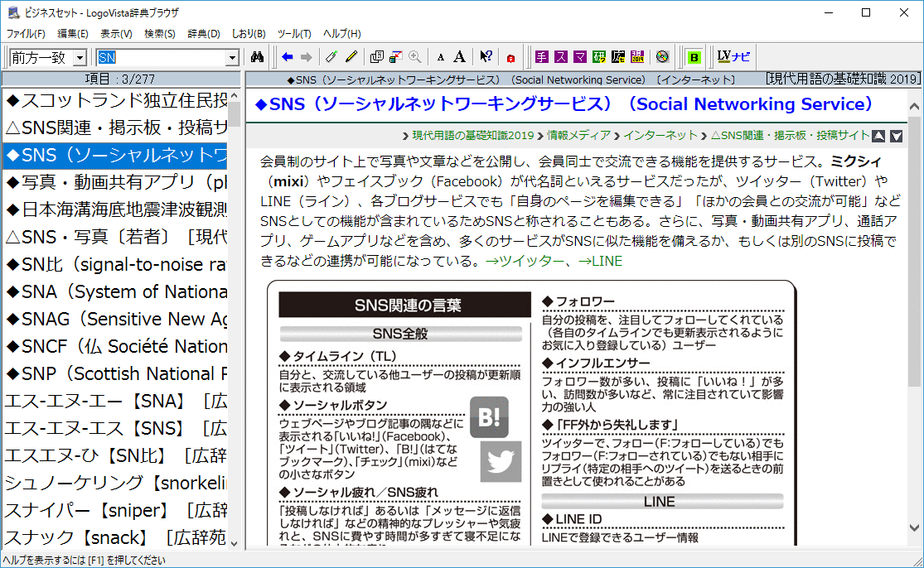Jump to next entry with down triangle

897,136
